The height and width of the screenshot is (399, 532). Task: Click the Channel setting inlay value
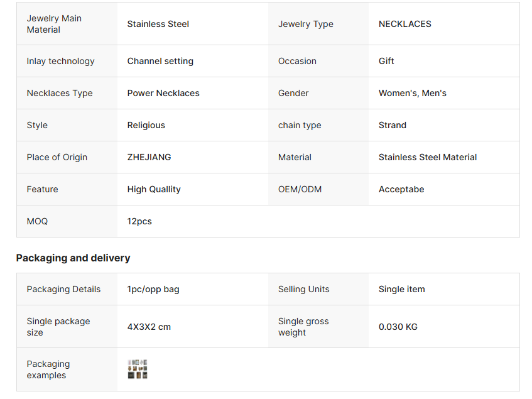[160, 61]
